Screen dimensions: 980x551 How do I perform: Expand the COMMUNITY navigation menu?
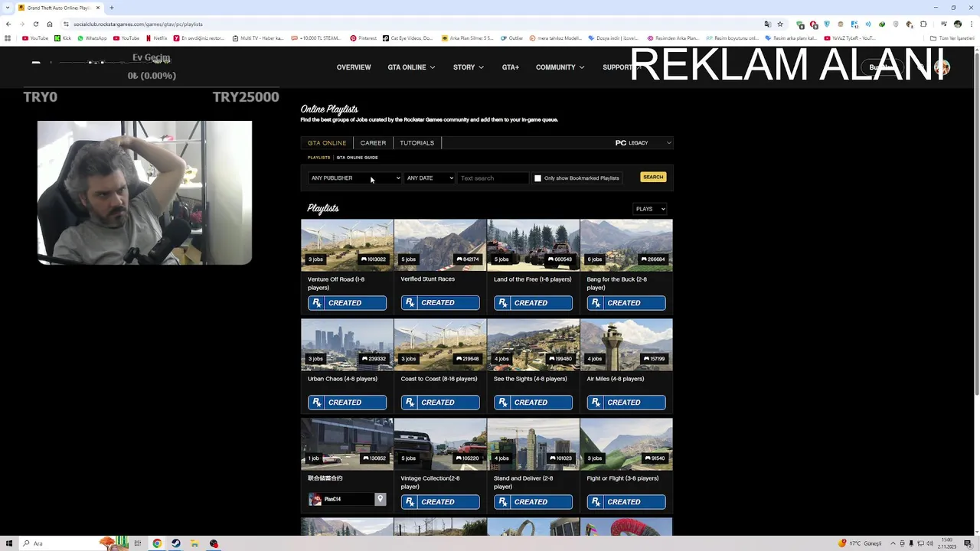(x=560, y=67)
